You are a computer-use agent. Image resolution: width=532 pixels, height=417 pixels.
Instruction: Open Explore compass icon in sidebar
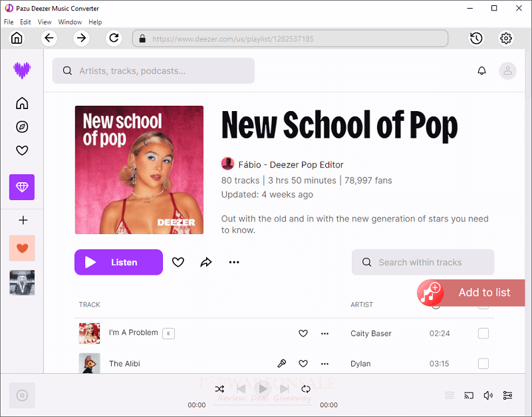tap(22, 127)
